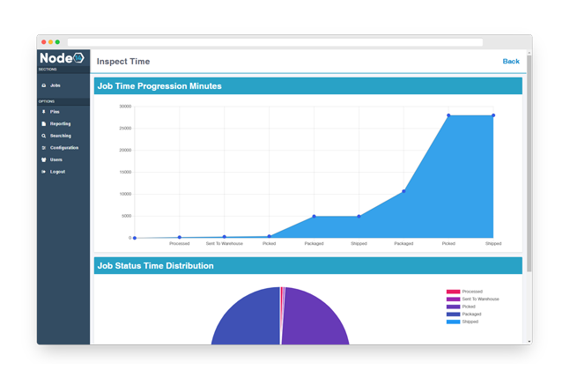Viewport: 570px width, 392px height.
Task: Click the Sent To Warehouse data point
Action: click(x=225, y=237)
